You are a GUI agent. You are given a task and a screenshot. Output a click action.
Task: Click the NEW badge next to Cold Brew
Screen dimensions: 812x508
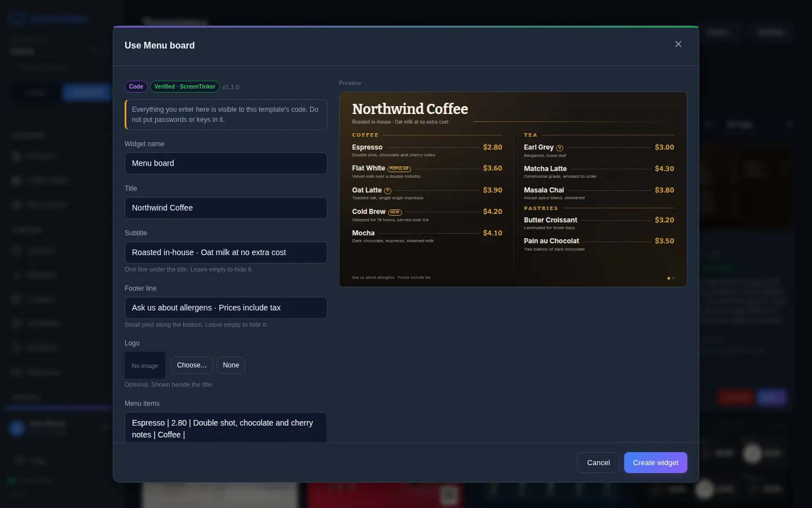(395, 212)
